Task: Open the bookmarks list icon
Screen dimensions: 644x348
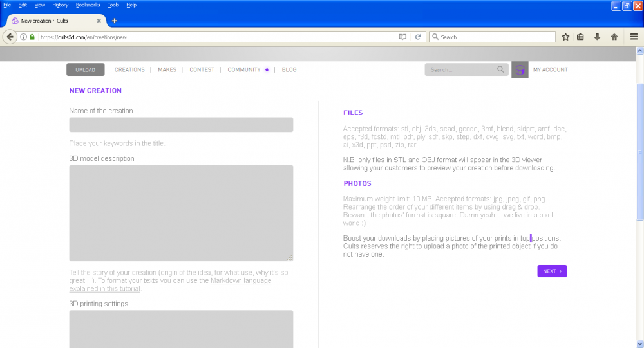Action: (580, 37)
